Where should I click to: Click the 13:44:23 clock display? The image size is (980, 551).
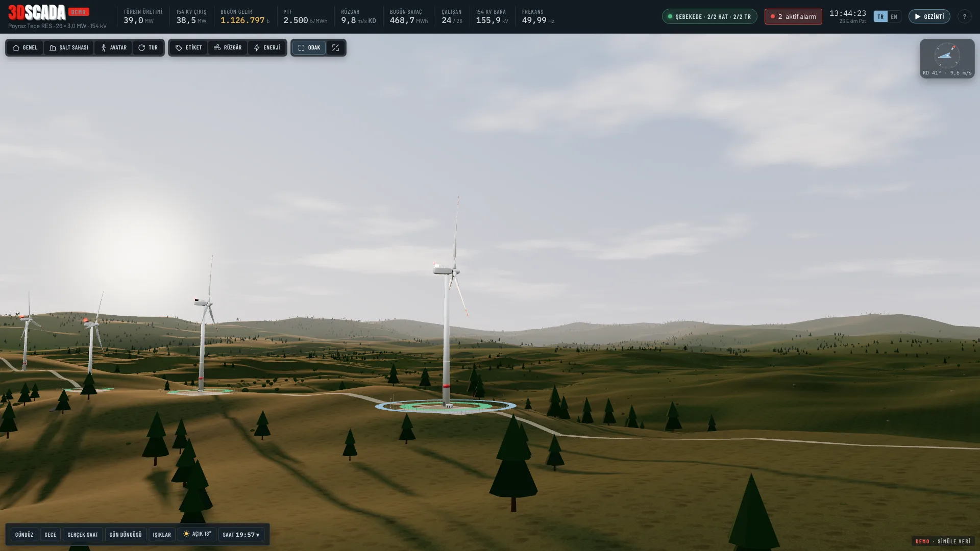click(847, 13)
